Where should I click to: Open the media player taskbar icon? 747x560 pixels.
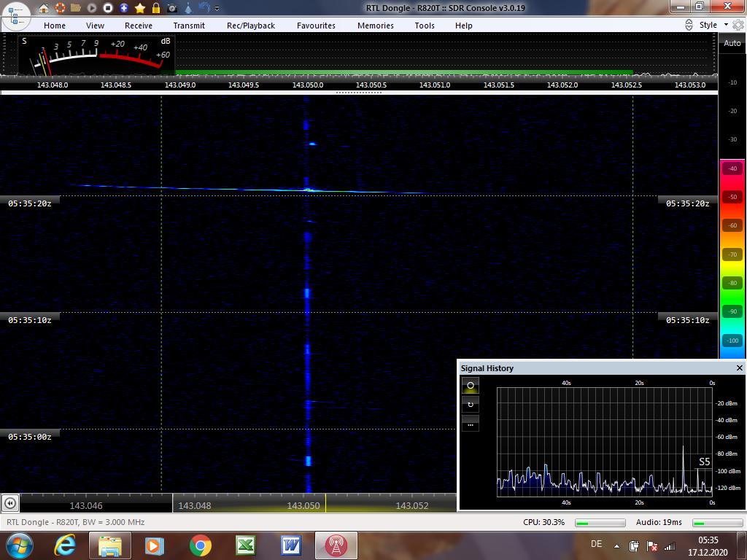tap(155, 545)
